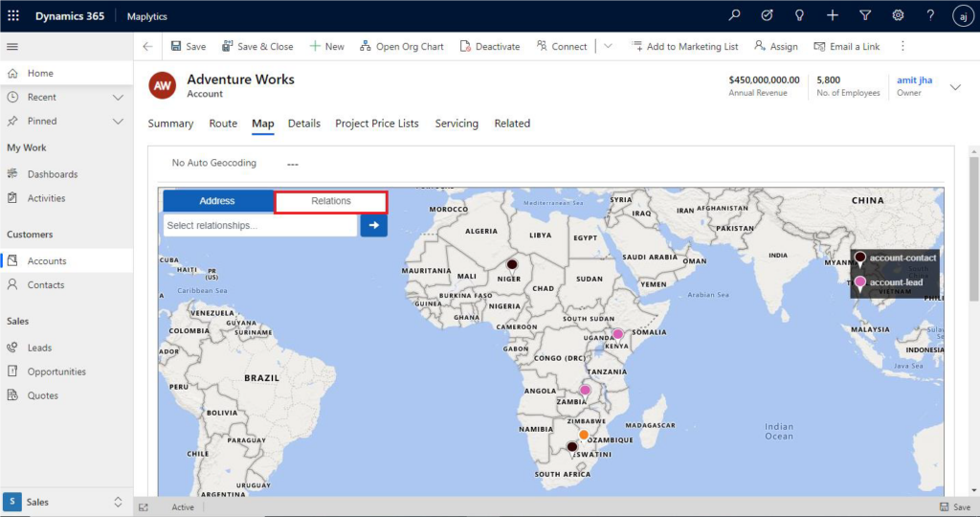Click the Connect command
This screenshot has height=517, width=980.
coord(562,46)
